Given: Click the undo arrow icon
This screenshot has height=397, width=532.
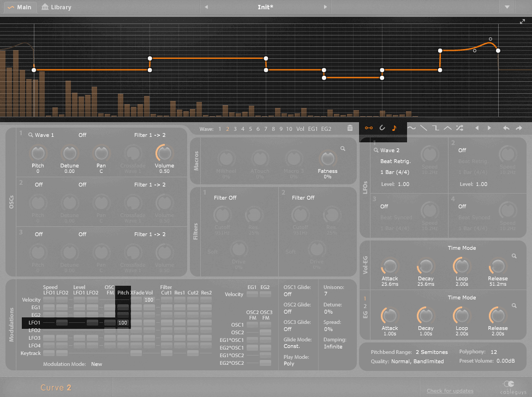Looking at the screenshot, I should (x=506, y=128).
